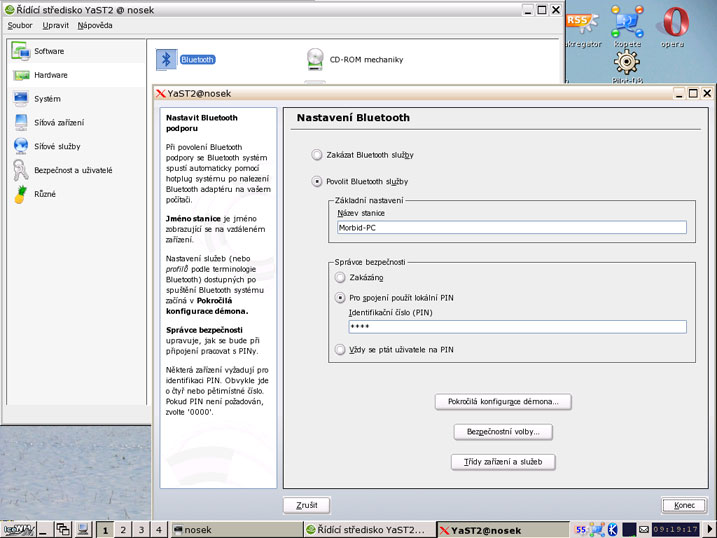Click the opera label under desktop icon
717x538 pixels.
(672, 44)
